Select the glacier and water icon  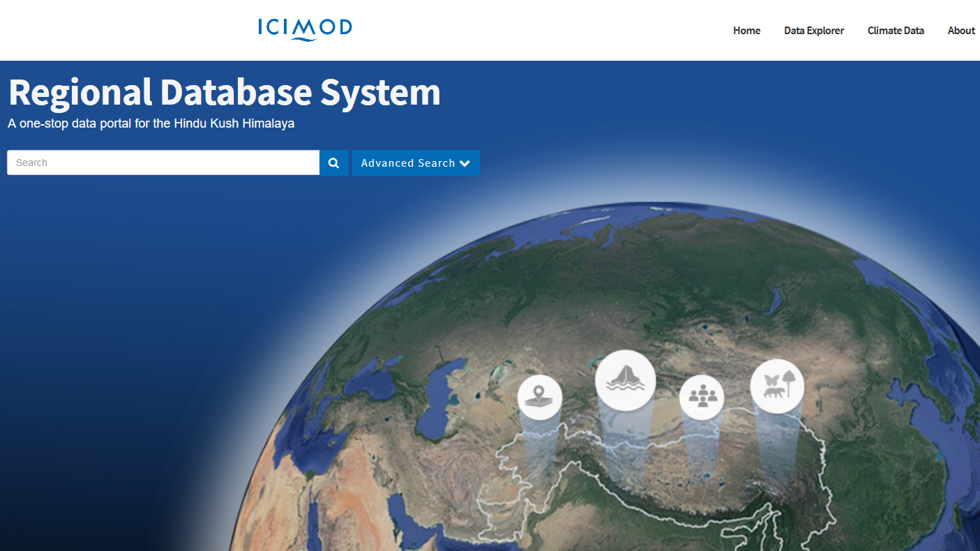pos(625,380)
